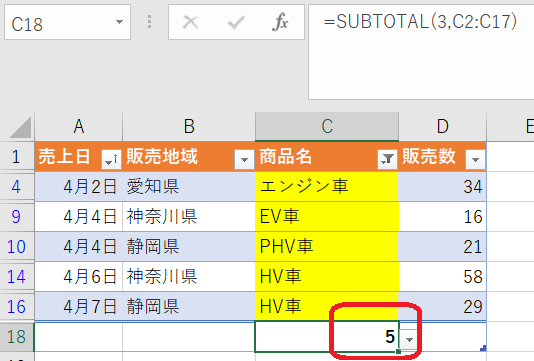
Task: Expand the Name Box dropdown arrow
Action: tap(119, 22)
